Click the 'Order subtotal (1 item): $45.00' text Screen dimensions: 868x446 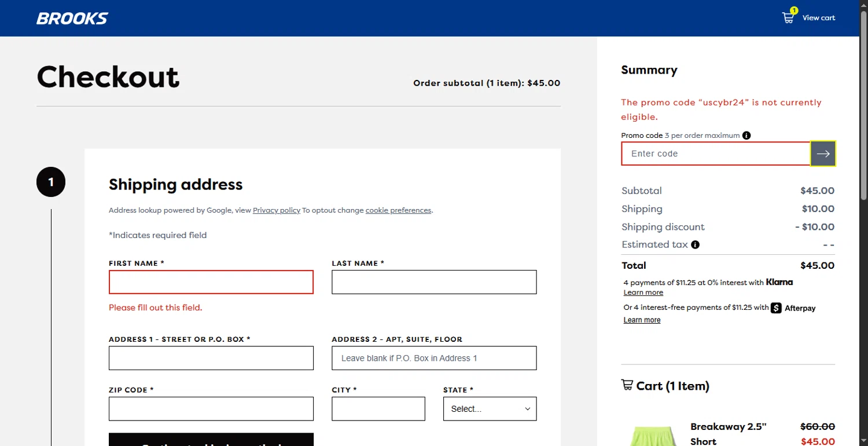[x=487, y=83]
